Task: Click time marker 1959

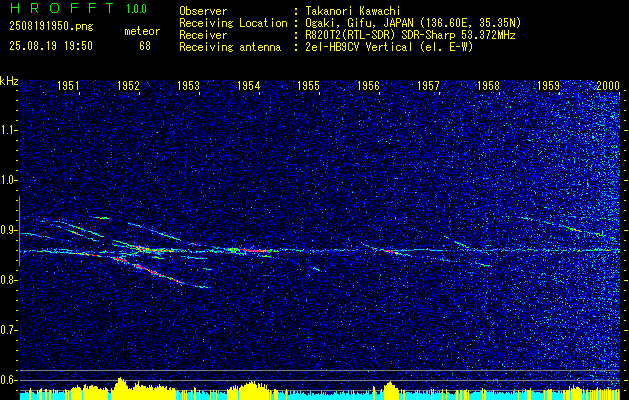Action: coord(548,85)
